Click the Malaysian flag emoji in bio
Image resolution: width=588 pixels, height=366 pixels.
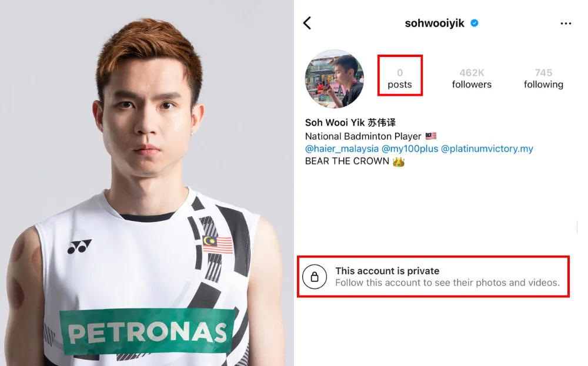(430, 136)
